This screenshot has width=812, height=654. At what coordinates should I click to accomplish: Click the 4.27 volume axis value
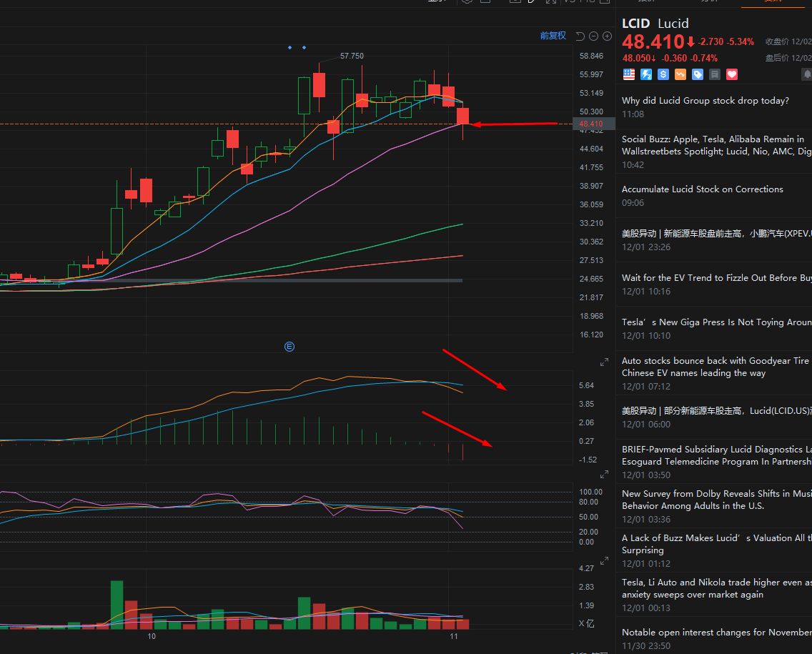click(586, 568)
